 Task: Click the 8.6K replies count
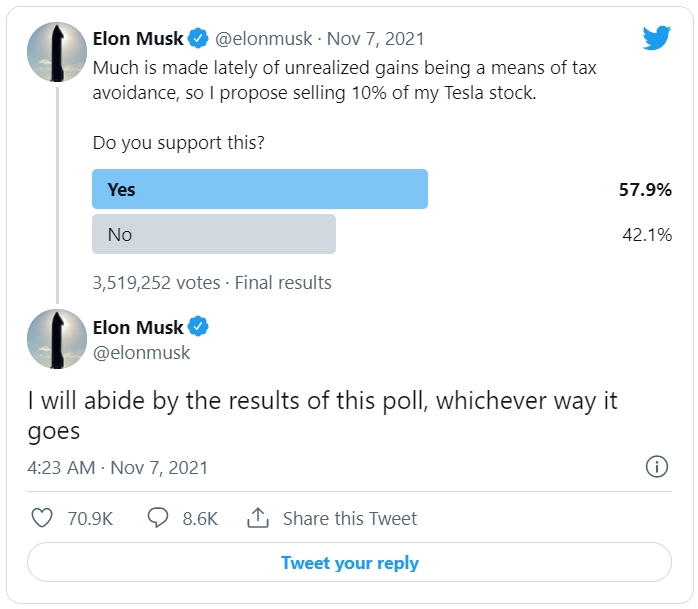200,519
